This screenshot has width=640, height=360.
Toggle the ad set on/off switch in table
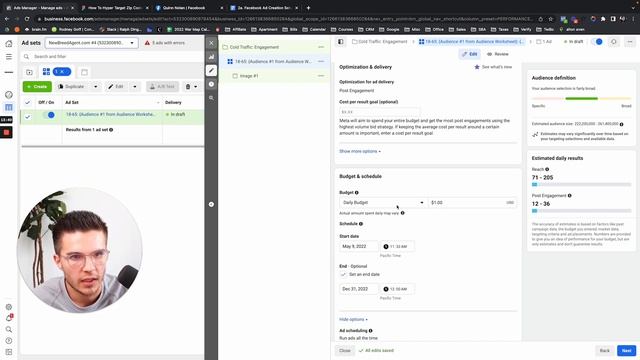coord(49,115)
